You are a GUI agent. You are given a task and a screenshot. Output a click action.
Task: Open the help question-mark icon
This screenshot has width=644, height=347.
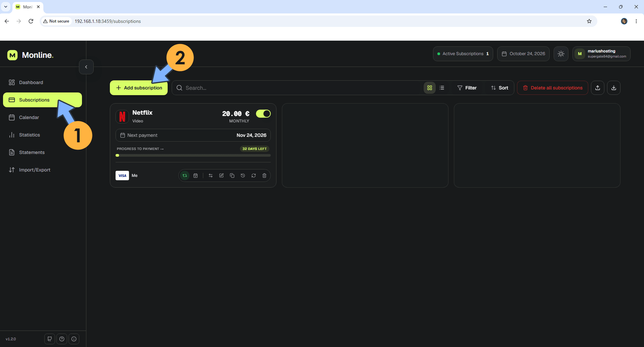[62, 339]
